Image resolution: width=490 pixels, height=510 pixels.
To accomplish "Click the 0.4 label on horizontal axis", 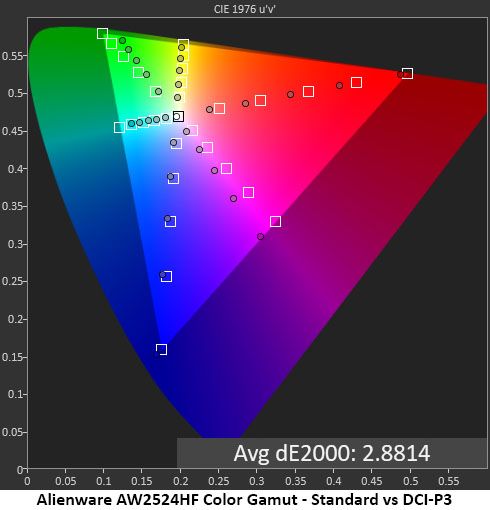I will click(334, 481).
